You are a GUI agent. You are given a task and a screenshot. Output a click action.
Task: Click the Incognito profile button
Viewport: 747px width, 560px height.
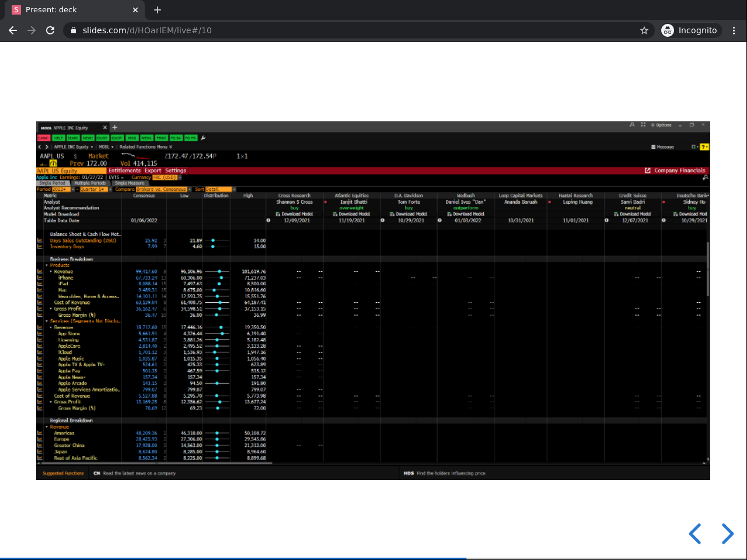(x=690, y=30)
